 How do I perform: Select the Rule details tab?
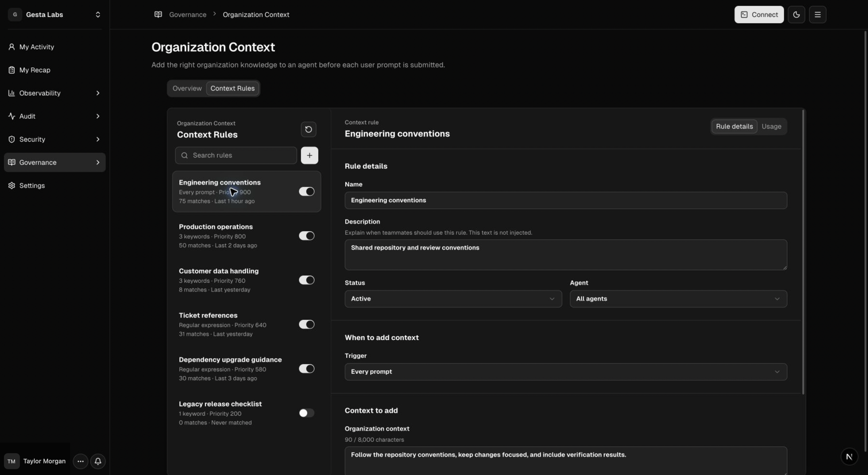point(734,126)
